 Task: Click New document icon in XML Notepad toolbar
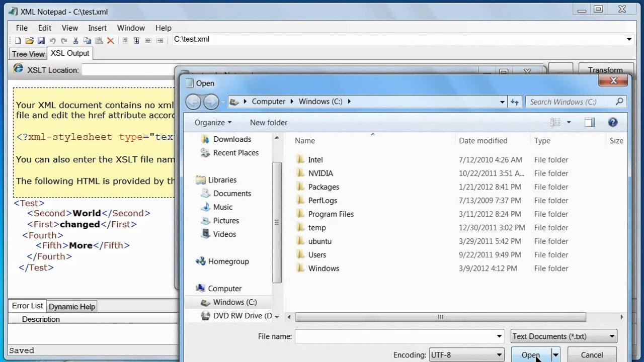pyautogui.click(x=18, y=41)
